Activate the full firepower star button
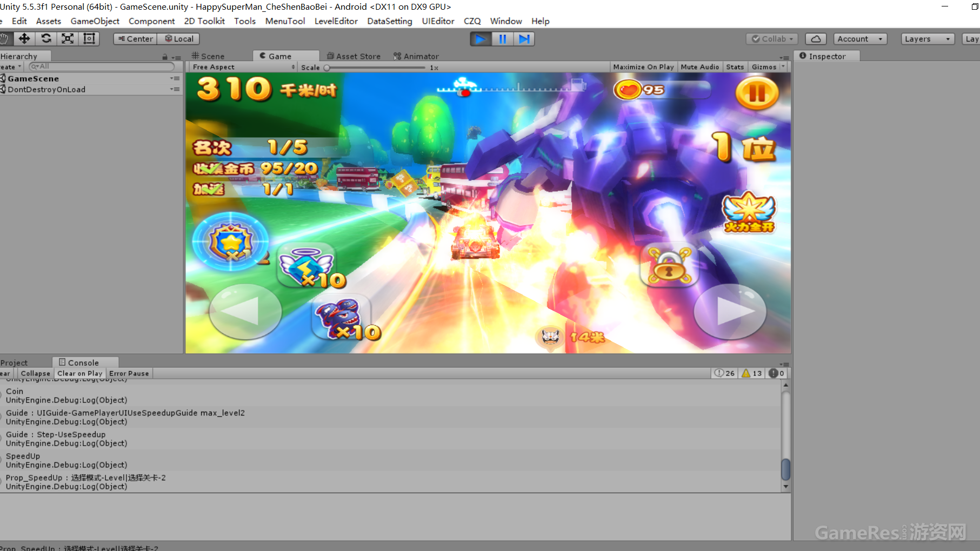The width and height of the screenshot is (980, 551). click(749, 212)
